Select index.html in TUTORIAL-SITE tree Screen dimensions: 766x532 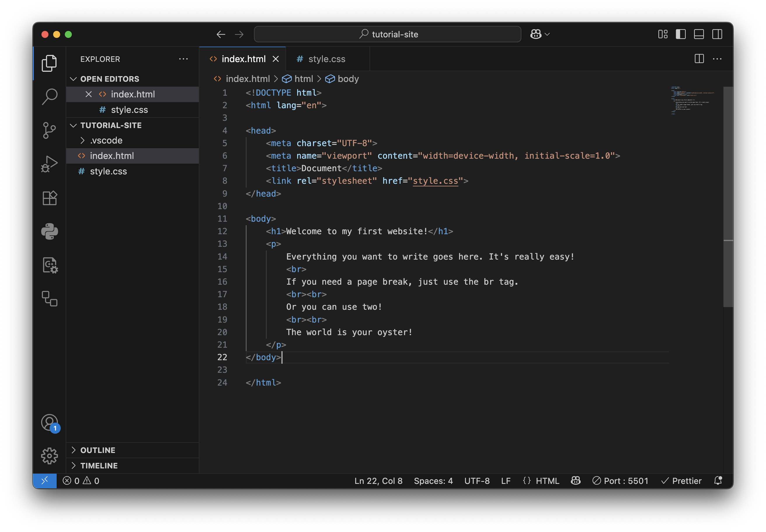(x=133, y=156)
